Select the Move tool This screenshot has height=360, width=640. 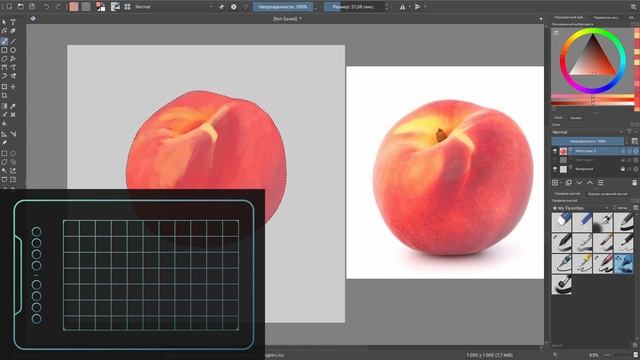pyautogui.click(x=13, y=87)
